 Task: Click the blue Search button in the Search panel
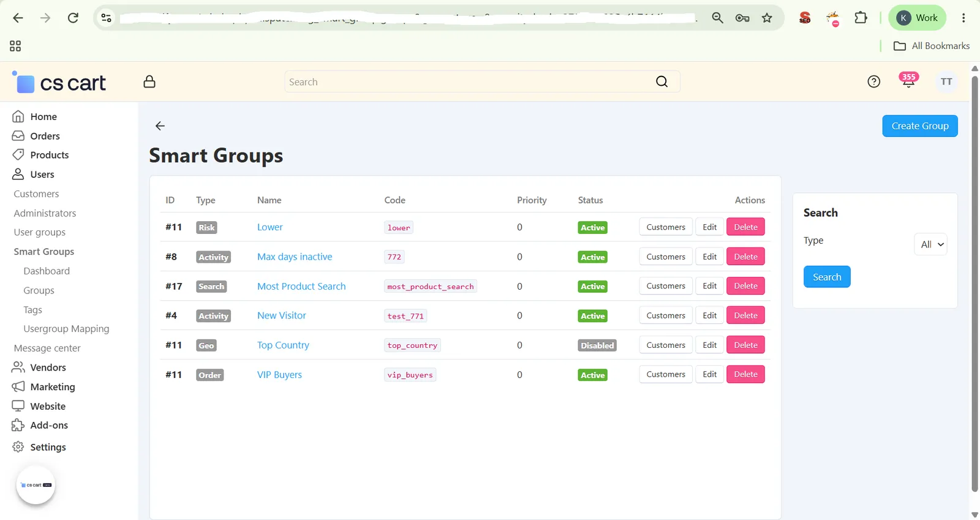[x=827, y=277]
